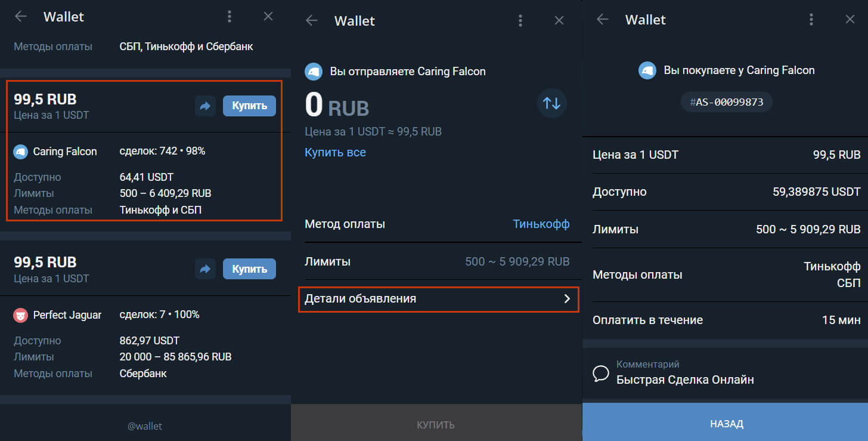Screen dimensions: 868x441
Task: Click the Купить все link
Action: [335, 152]
